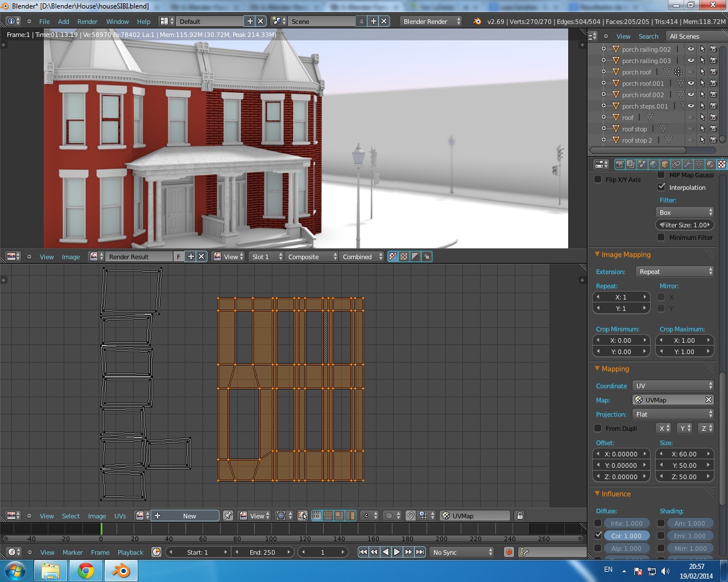Switch to World properties globe icon
The width and height of the screenshot is (728, 582).
(x=653, y=164)
